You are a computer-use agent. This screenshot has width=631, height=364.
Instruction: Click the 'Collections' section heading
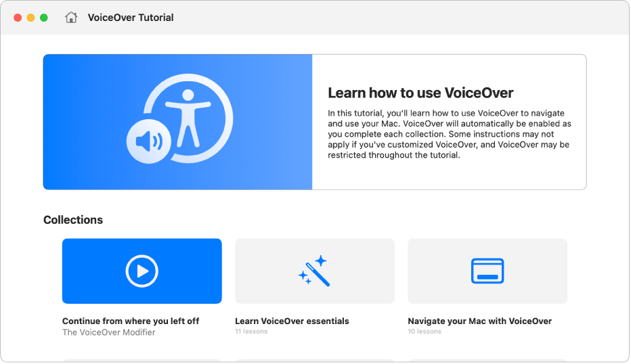[73, 220]
